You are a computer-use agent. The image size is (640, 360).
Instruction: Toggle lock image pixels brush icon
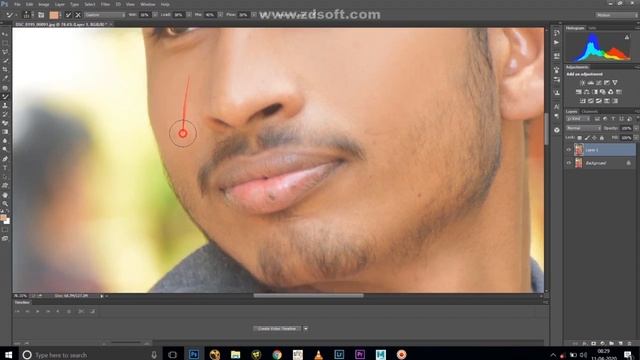(587, 138)
